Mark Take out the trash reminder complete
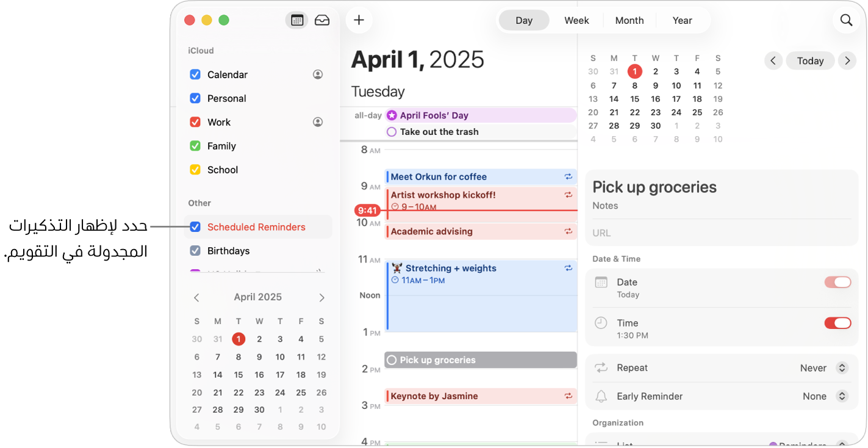868x448 pixels. [392, 132]
